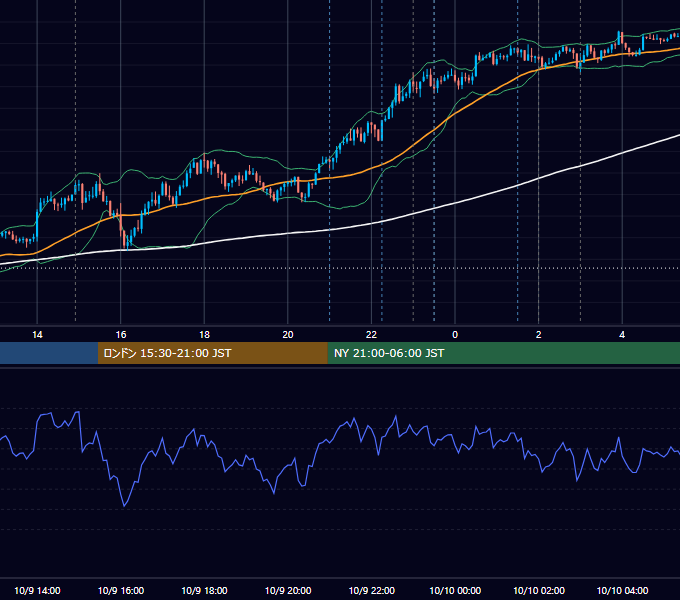The height and width of the screenshot is (600, 680).
Task: Click the 0 hour axis label
Action: 455,335
